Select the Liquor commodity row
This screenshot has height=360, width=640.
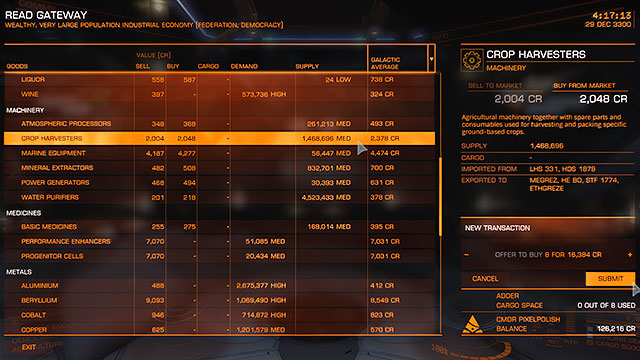[x=220, y=80]
